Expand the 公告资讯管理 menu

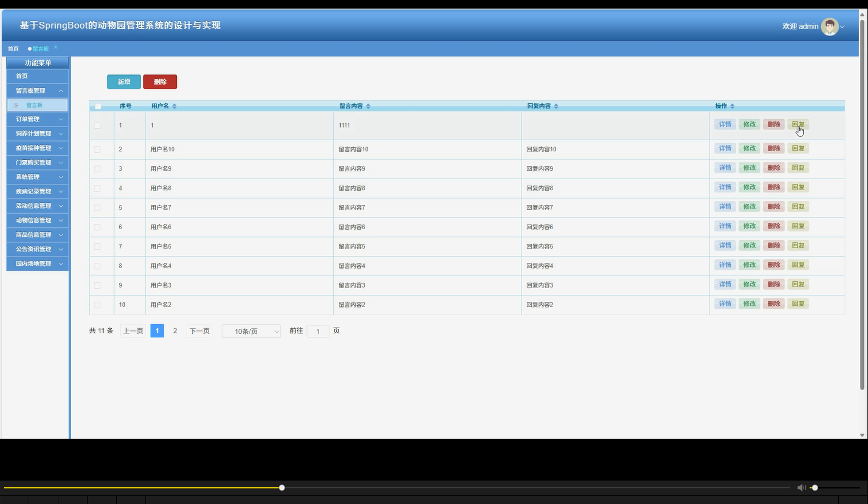[x=37, y=249]
